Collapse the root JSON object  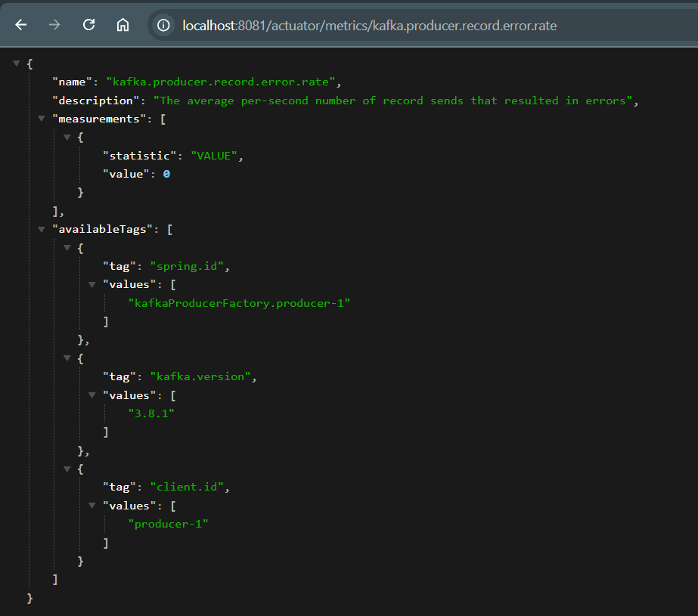click(17, 63)
